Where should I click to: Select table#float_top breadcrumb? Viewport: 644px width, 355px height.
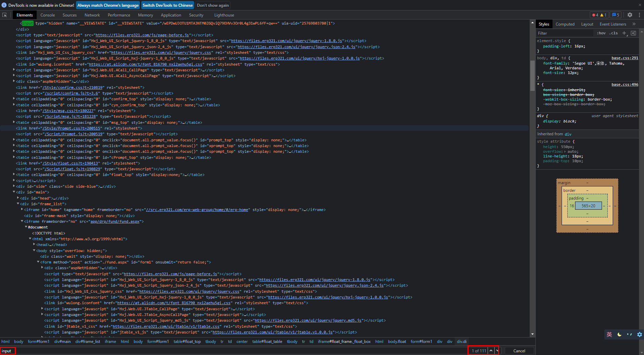tap(187, 342)
